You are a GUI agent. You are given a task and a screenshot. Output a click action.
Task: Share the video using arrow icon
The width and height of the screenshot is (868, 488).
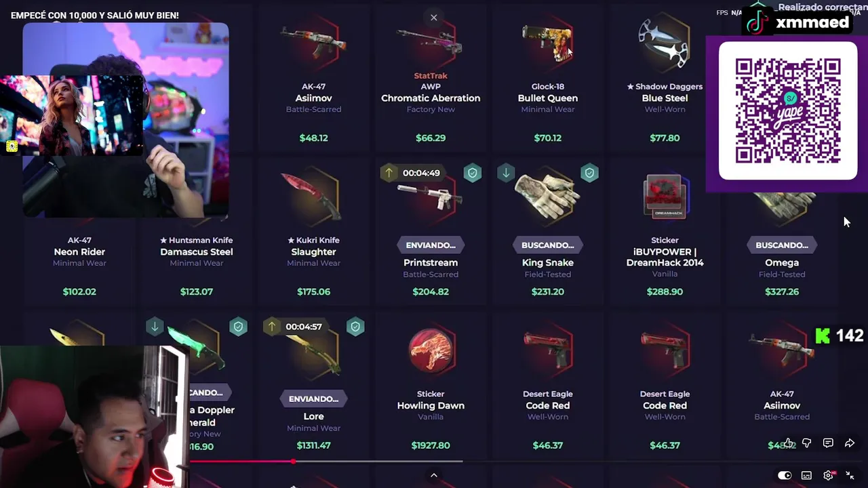[x=850, y=443]
